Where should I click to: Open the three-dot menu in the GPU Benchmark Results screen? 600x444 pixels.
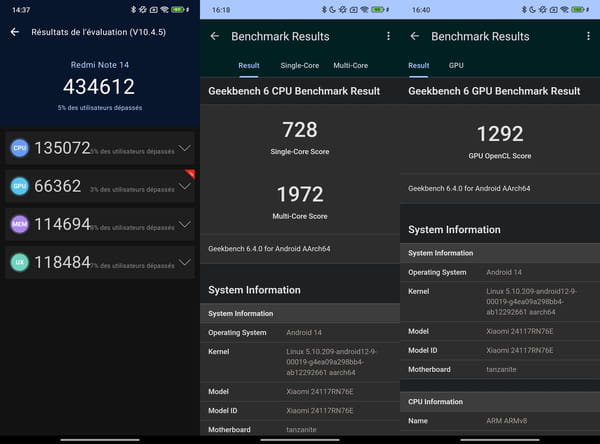(588, 36)
